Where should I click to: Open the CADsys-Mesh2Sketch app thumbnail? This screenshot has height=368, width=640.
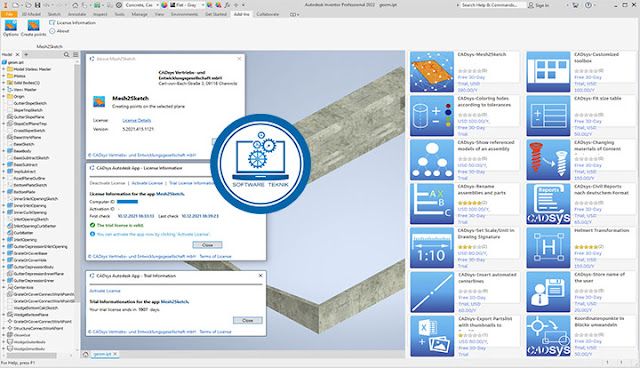(432, 72)
